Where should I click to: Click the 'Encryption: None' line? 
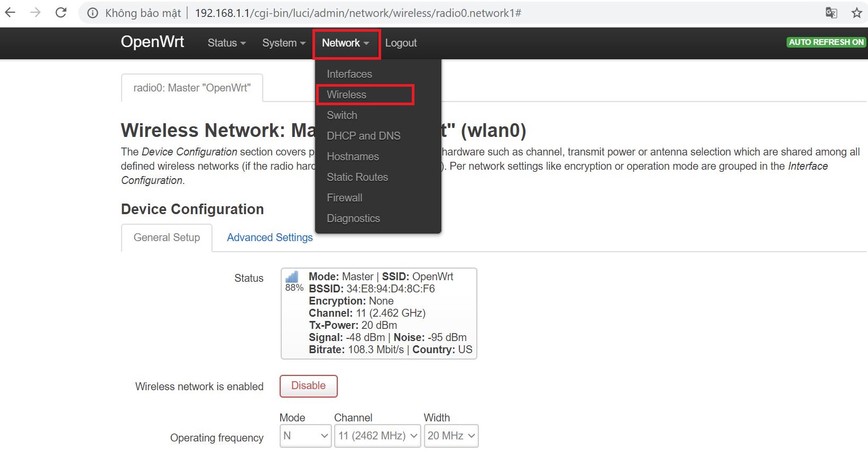coord(351,301)
